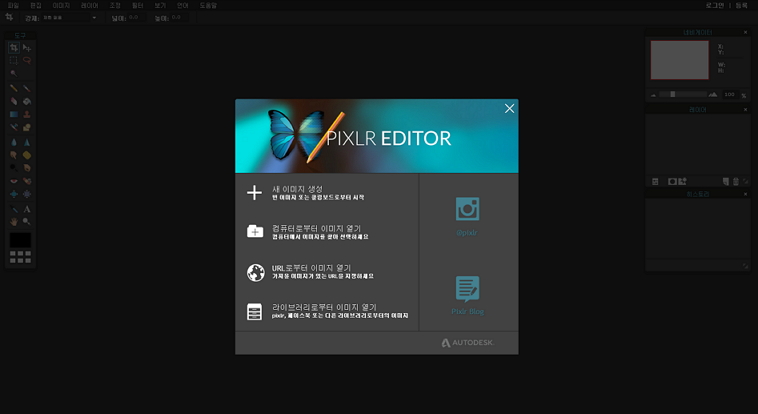Image resolution: width=758 pixels, height=414 pixels.
Task: Click the navigator zoom slider handle
Action: [672, 94]
